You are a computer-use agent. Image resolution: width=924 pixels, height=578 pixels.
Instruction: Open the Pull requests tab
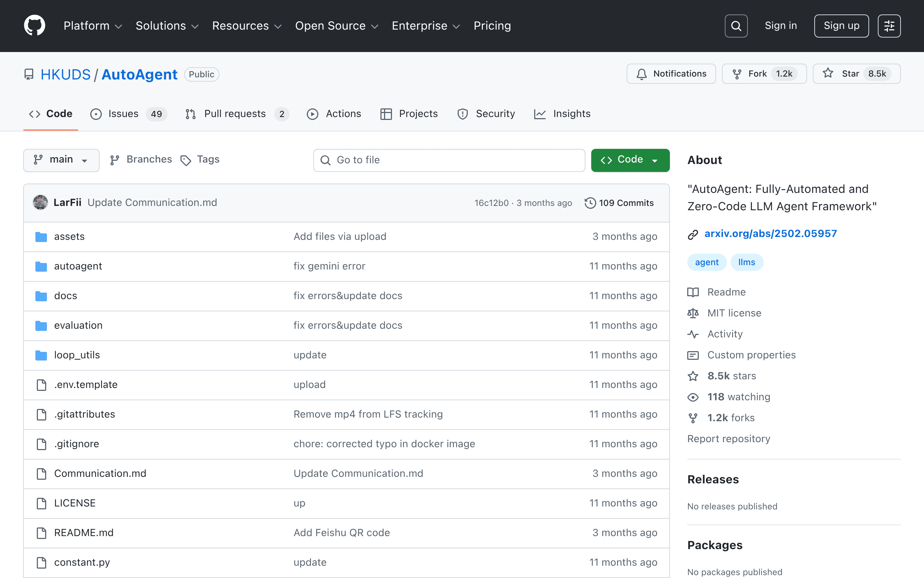(237, 114)
